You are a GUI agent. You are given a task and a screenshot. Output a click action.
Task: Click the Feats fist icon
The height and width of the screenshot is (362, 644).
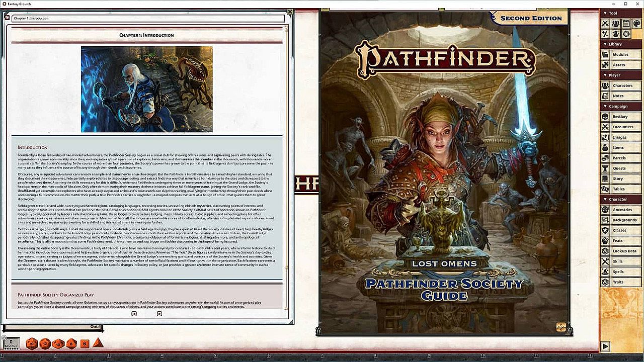(x=606, y=241)
